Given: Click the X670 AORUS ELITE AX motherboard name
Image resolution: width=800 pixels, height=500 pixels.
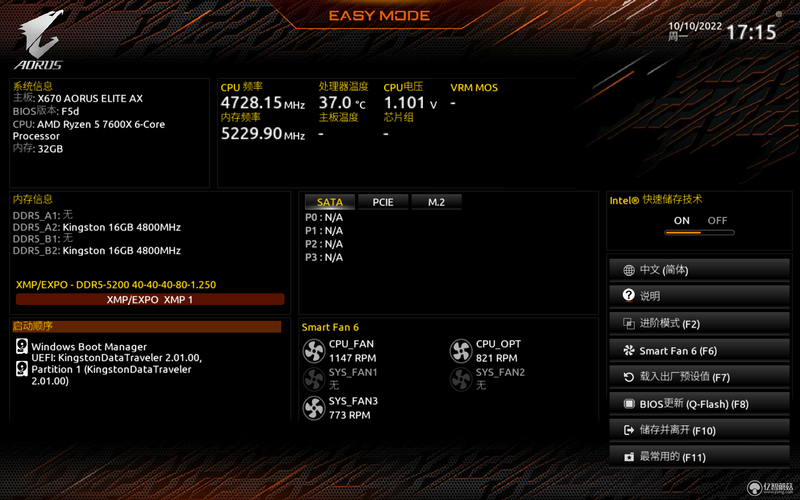Looking at the screenshot, I should tap(90, 98).
